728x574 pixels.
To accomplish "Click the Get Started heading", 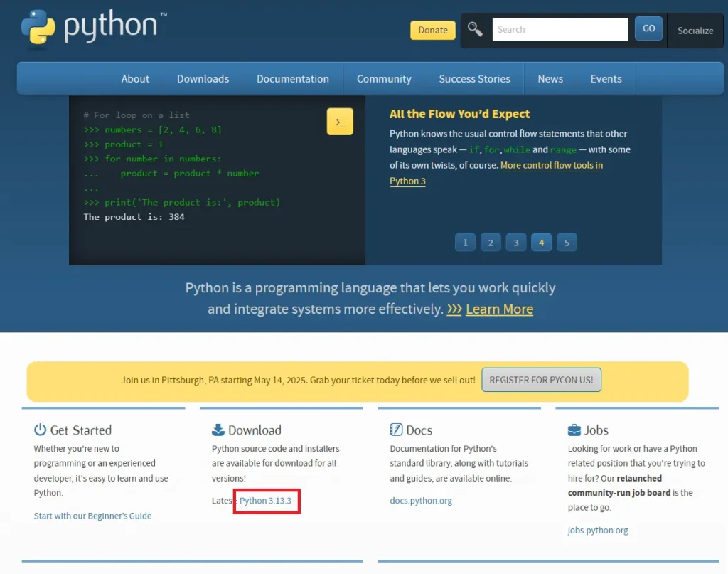I will [x=81, y=430].
